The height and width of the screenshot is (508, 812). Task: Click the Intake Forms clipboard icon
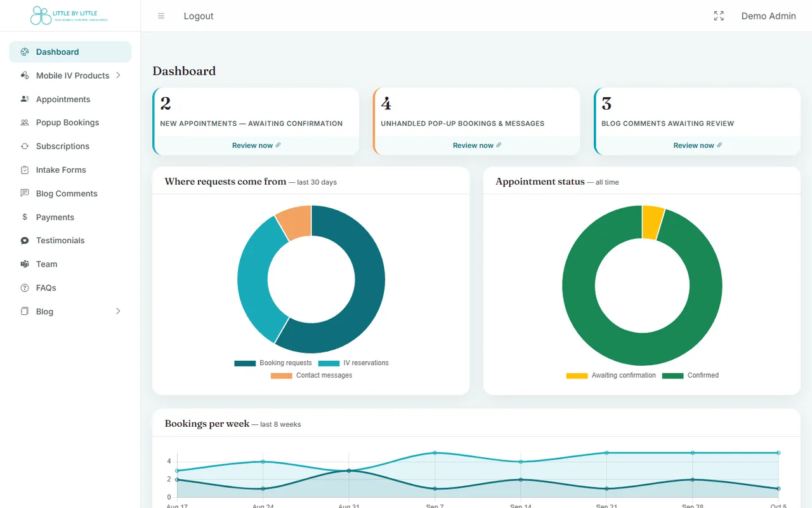[x=25, y=170]
